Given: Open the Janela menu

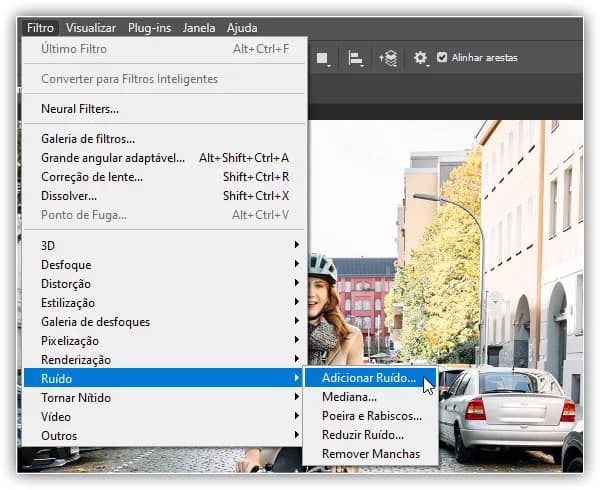Looking at the screenshot, I should (x=199, y=28).
